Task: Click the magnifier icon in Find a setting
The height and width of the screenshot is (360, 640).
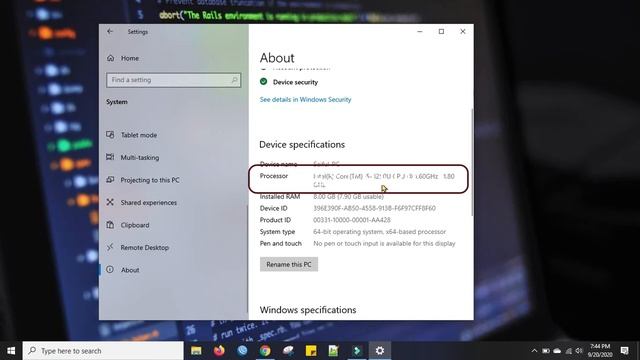Action: click(234, 80)
